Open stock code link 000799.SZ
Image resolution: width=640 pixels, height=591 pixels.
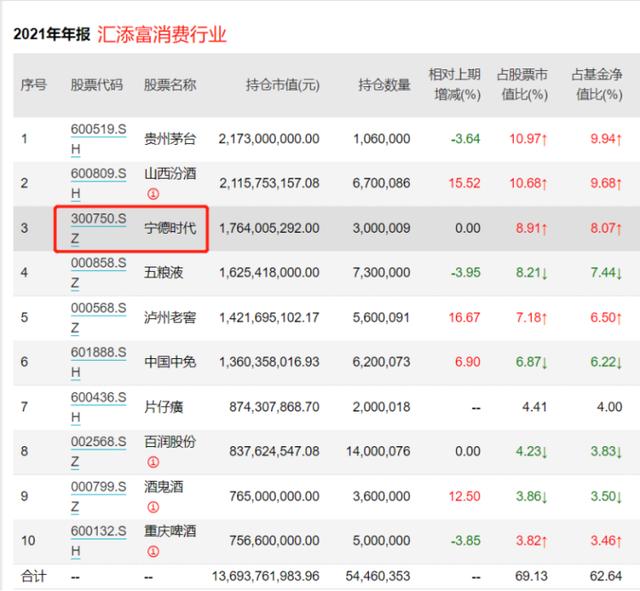[x=98, y=497]
